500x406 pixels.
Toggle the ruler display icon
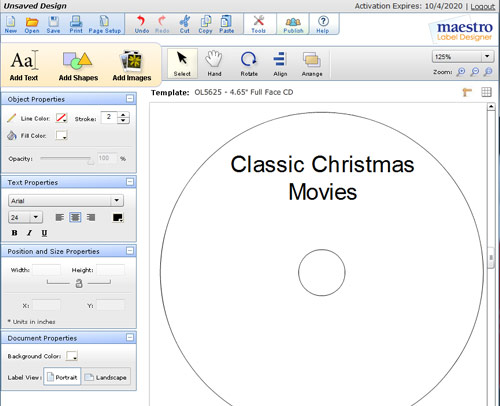(467, 92)
